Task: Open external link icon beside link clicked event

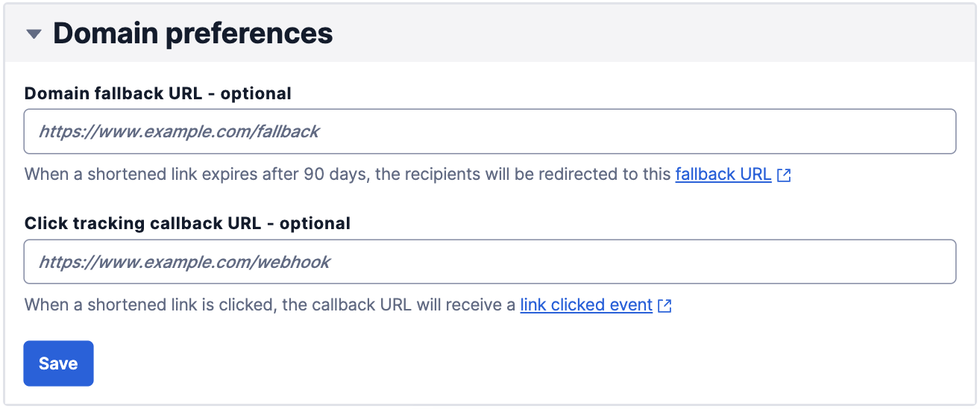Action: (665, 305)
